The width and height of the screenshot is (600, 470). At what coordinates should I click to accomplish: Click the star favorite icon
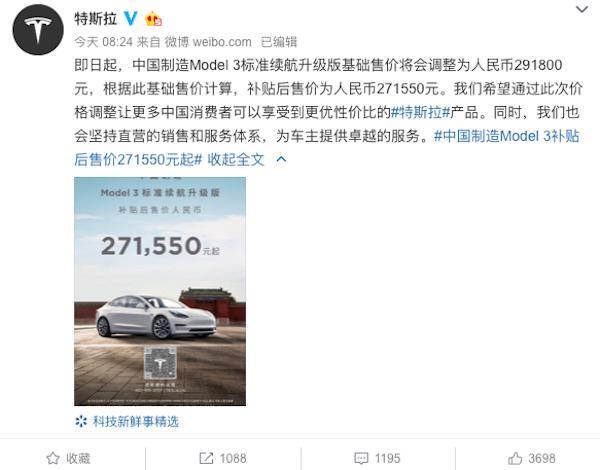pyautogui.click(x=53, y=458)
